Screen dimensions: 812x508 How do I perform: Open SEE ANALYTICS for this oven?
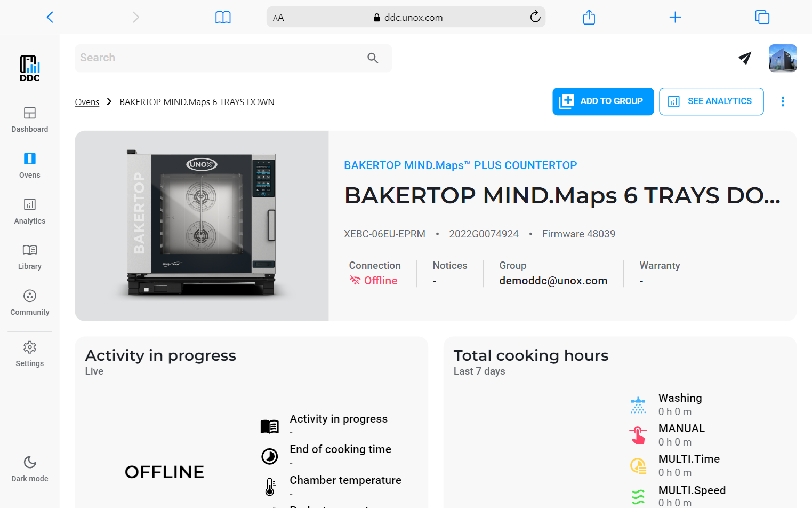[711, 101]
